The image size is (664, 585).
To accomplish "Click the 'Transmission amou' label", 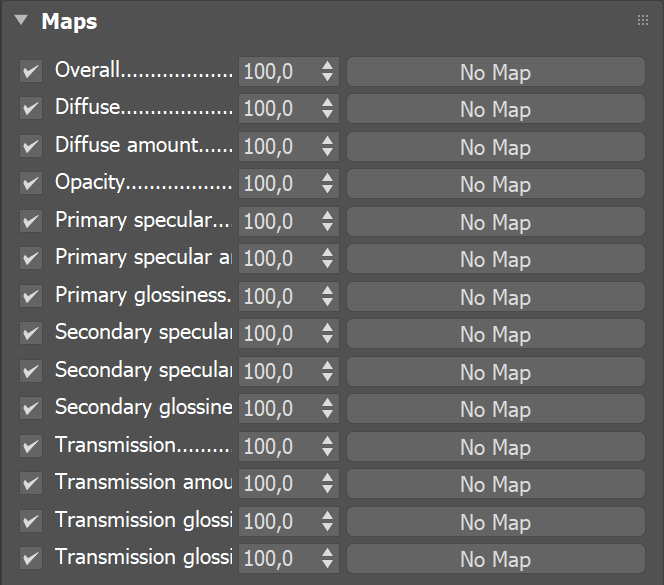I will [144, 482].
